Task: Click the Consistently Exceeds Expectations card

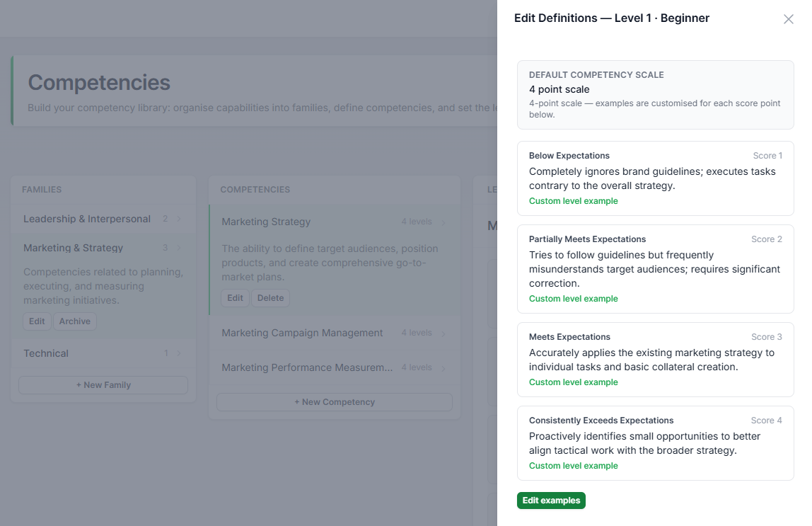Action: click(655, 443)
